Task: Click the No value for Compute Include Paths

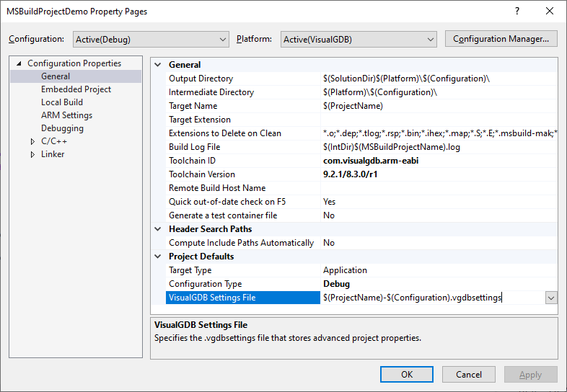Action: tap(329, 243)
